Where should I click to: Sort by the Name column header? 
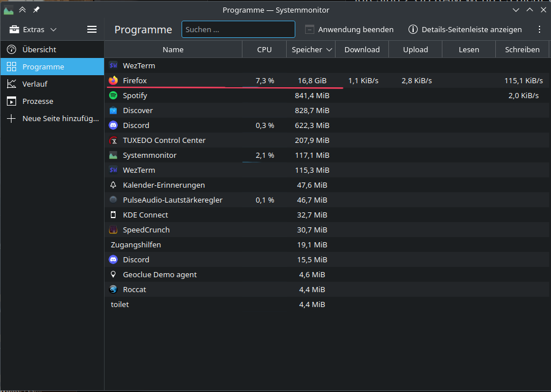coord(174,49)
